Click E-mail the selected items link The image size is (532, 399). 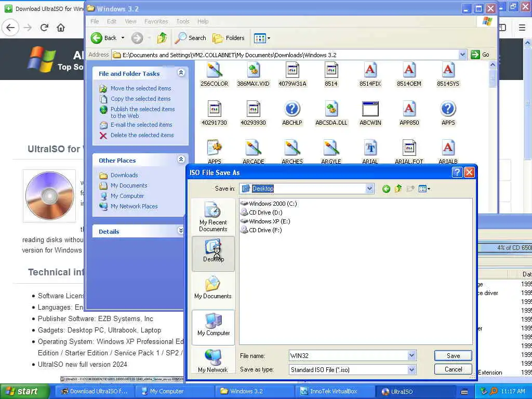(141, 125)
